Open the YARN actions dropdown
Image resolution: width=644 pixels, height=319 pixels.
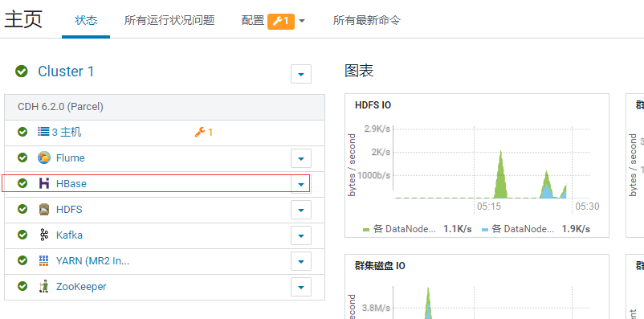[x=301, y=261]
